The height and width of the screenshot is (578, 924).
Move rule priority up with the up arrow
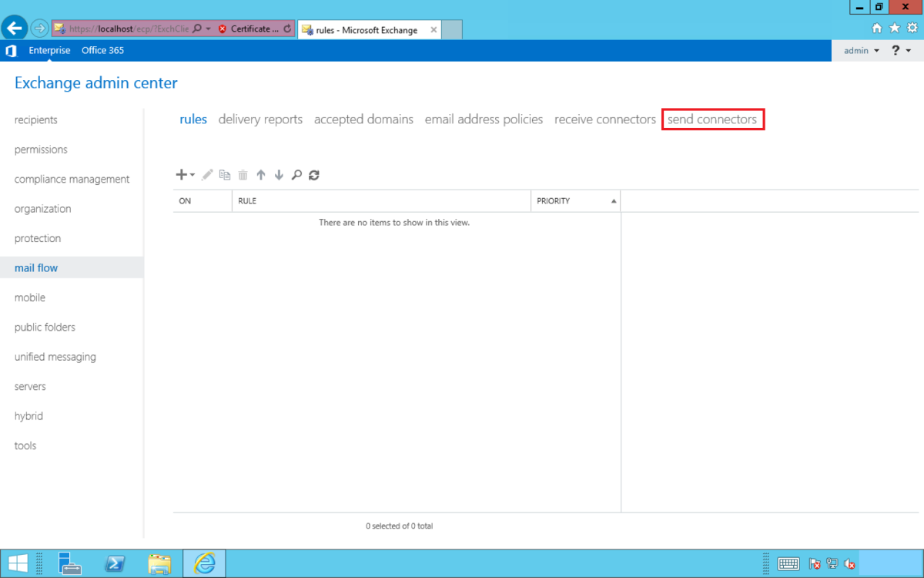click(261, 174)
